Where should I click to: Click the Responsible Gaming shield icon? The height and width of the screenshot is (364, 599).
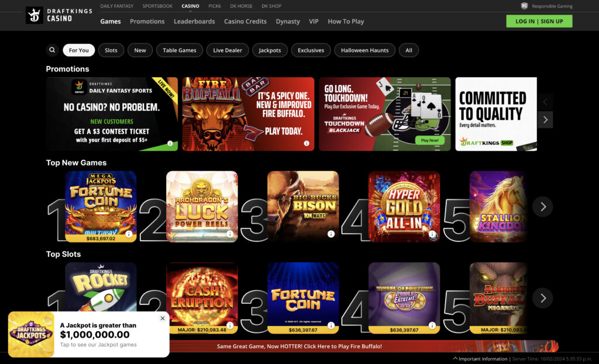pos(525,6)
